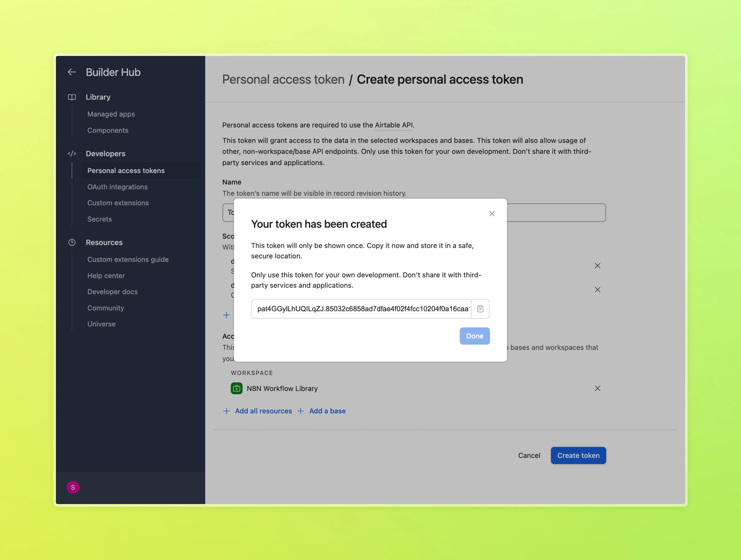741x560 pixels.
Task: Dismiss the modal via the Done button
Action: (x=475, y=336)
